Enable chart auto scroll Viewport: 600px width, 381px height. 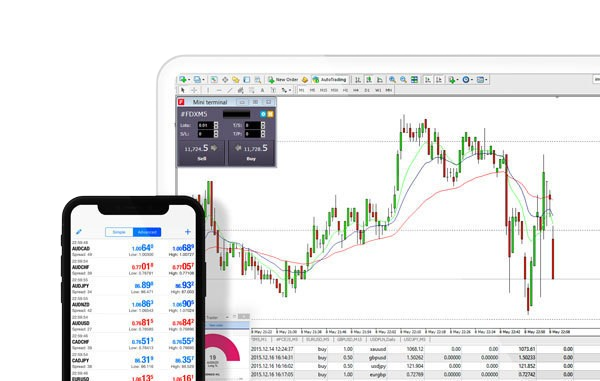click(x=428, y=80)
